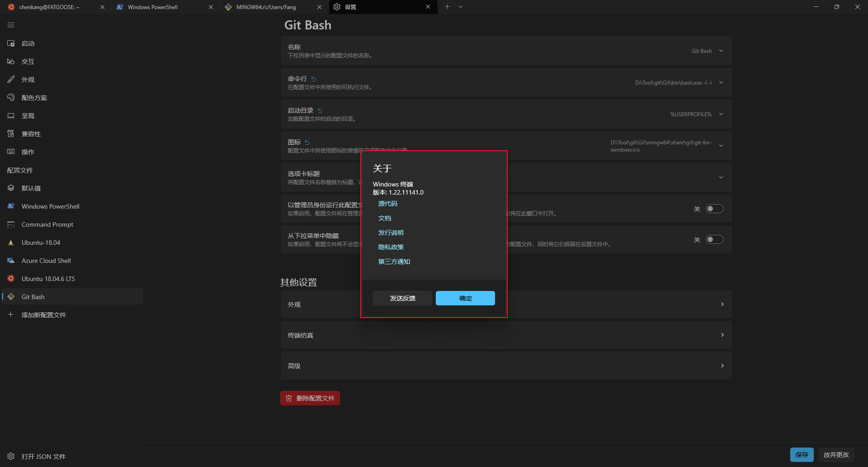Reset the 命令行 value with its undo icon
Screen dimensions: 868x467
(313, 79)
